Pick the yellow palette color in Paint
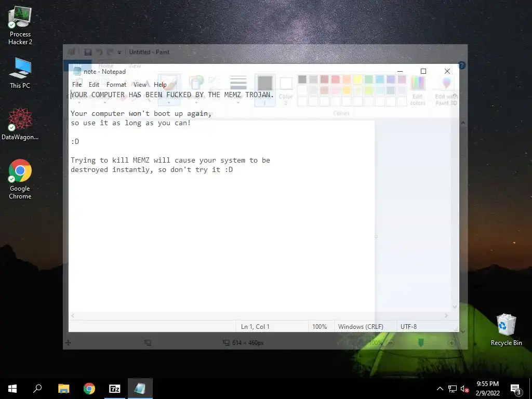Image resolution: width=532 pixels, height=399 pixels. pos(357,79)
